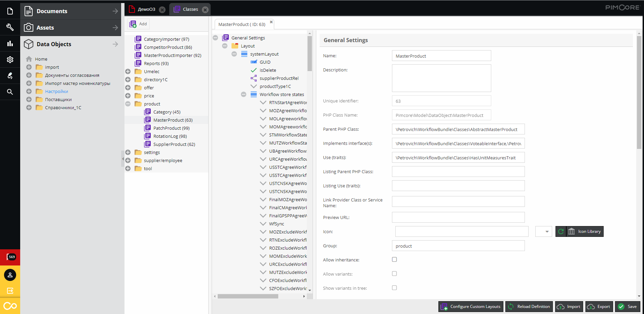Open the bar chart marketing icon

tap(10, 43)
